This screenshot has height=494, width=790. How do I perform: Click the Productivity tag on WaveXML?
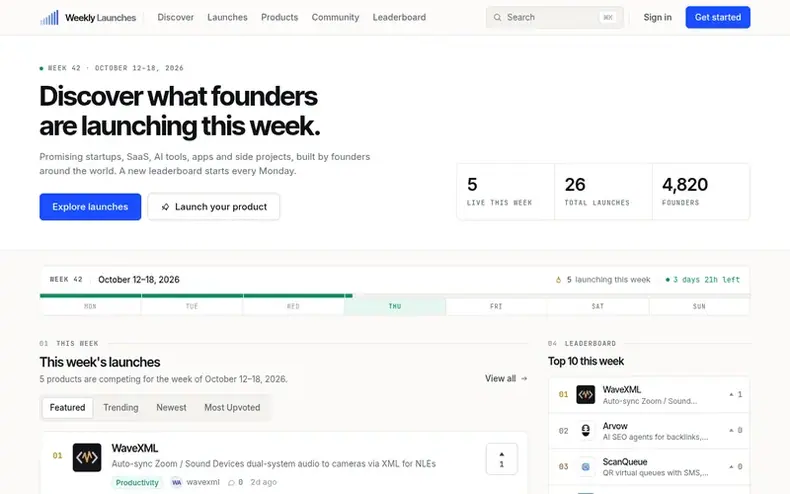(x=137, y=482)
